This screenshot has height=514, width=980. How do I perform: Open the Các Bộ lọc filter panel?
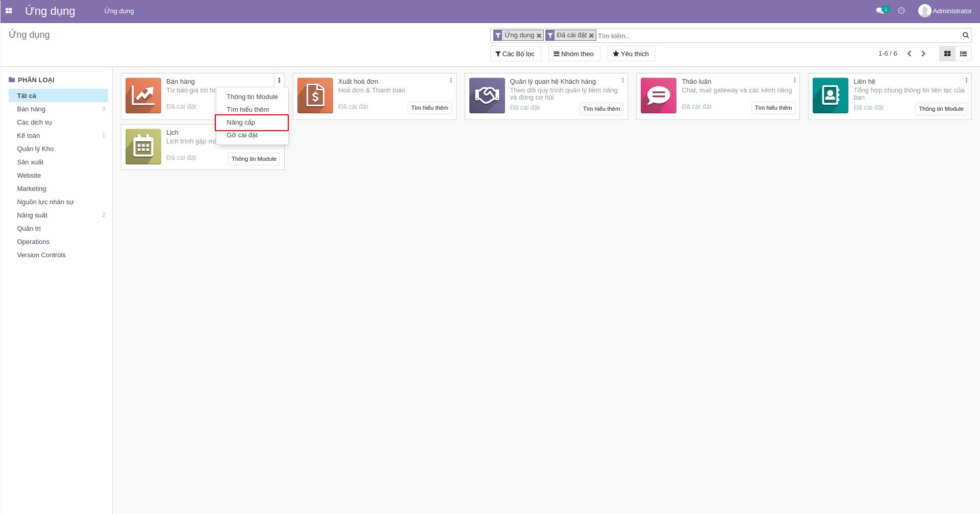point(515,54)
